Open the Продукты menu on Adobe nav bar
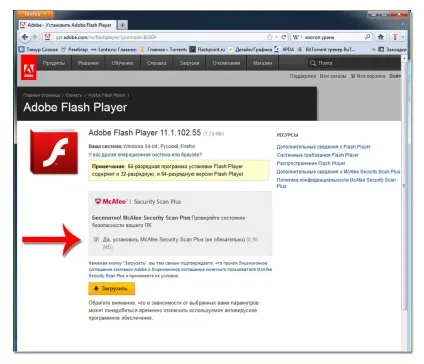Viewport: 424px width, 364px height. coord(54,63)
